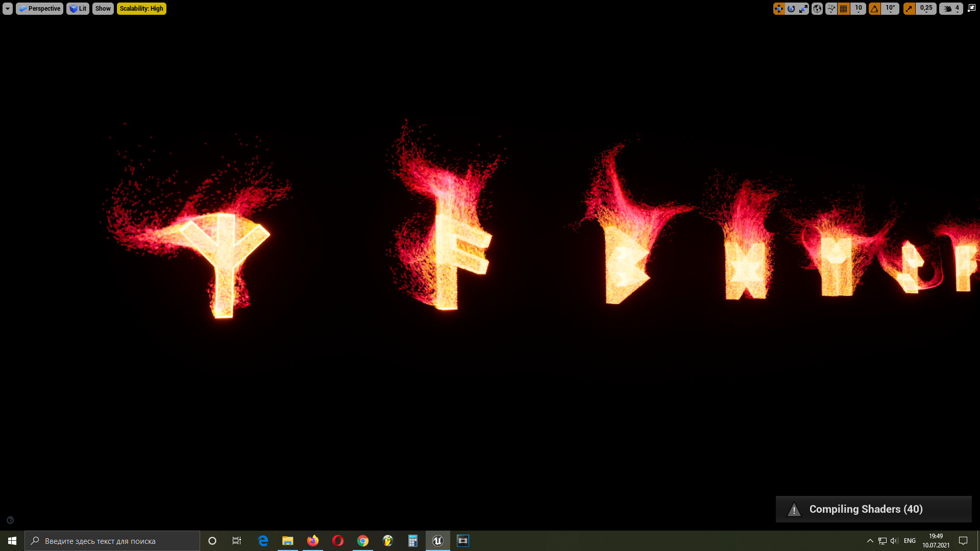The image size is (980, 551).
Task: Switch the ENG input language
Action: click(x=910, y=541)
